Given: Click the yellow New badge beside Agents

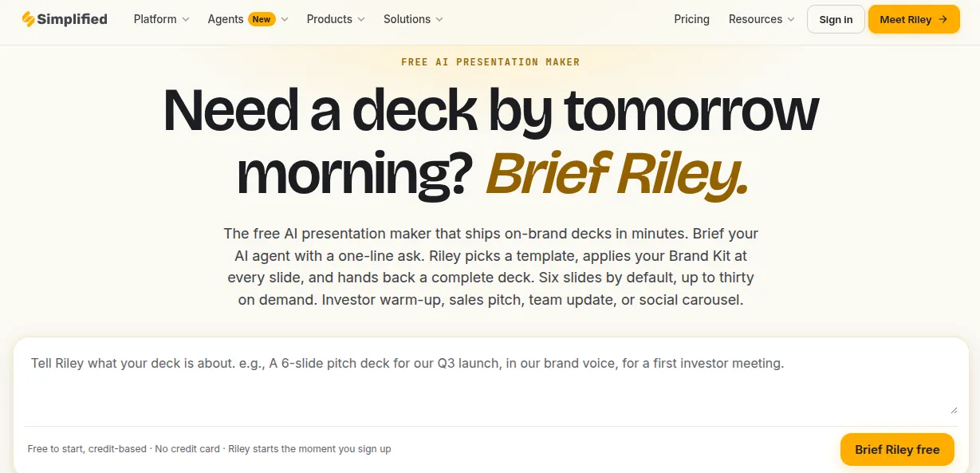Looking at the screenshot, I should coord(262,19).
